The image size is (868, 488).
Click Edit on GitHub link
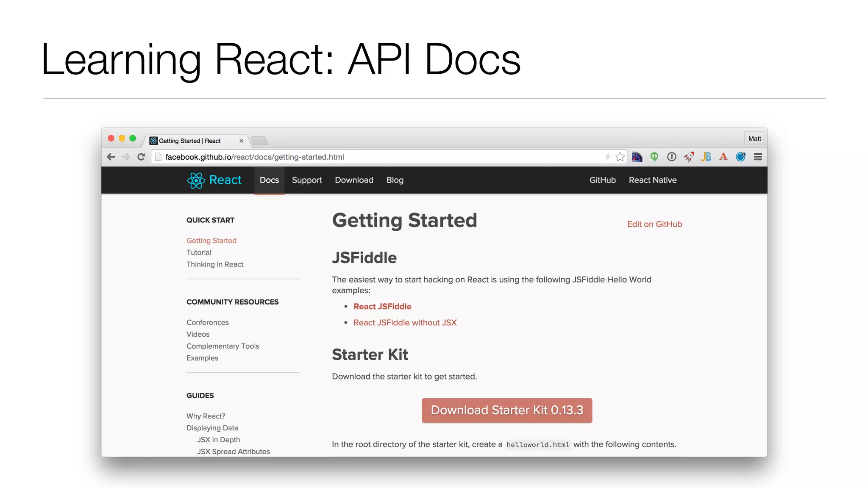[x=654, y=224]
